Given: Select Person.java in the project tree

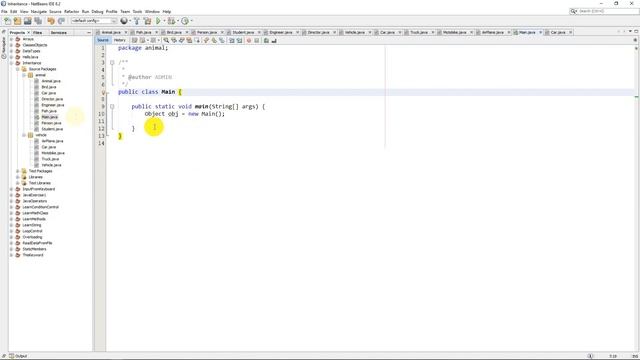Looking at the screenshot, I should coord(51,123).
